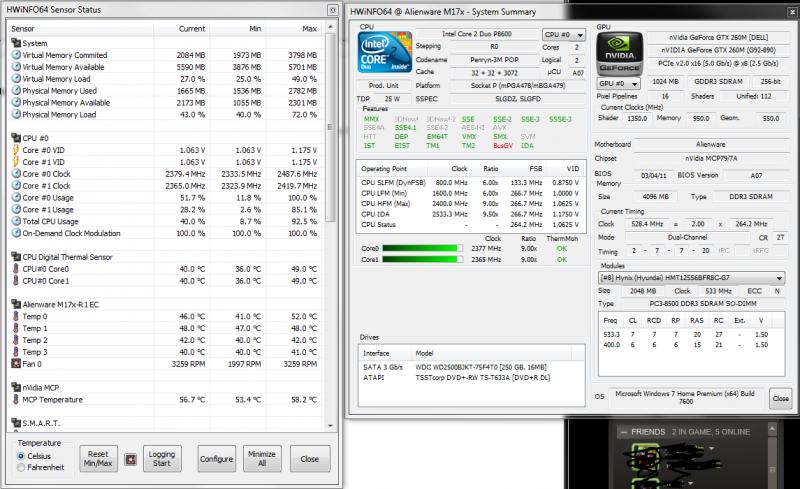This screenshot has height=489, width=800.
Task: Click the CPU IDA operating point row
Action: coord(470,214)
